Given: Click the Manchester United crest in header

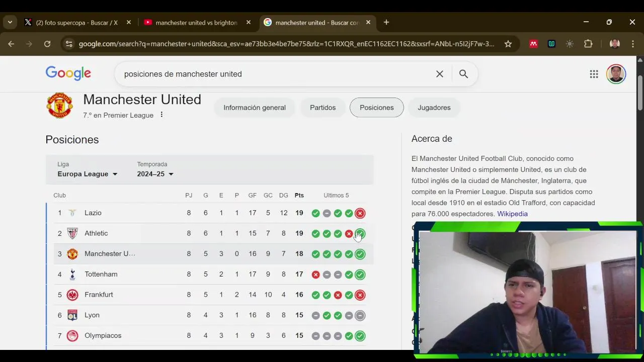Looking at the screenshot, I should pos(59,105).
